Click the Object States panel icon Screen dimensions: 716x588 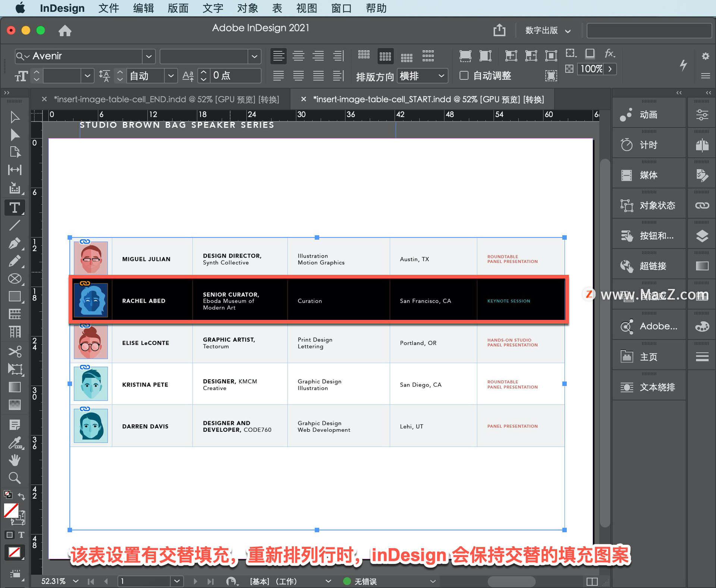click(x=629, y=206)
